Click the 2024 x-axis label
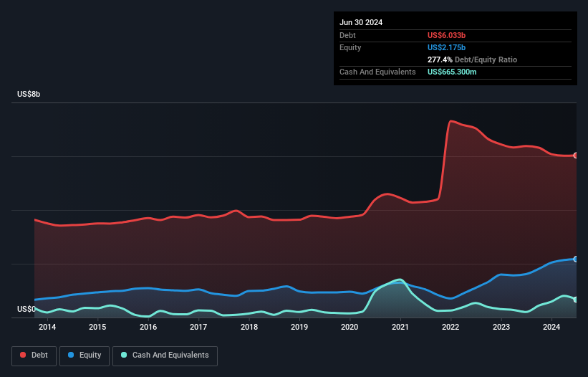The image size is (588, 377). (x=551, y=327)
